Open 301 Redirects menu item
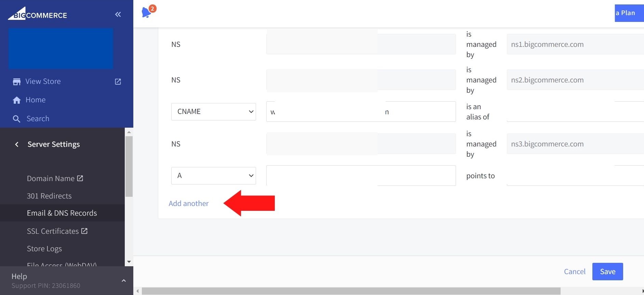The image size is (644, 295). tap(49, 196)
